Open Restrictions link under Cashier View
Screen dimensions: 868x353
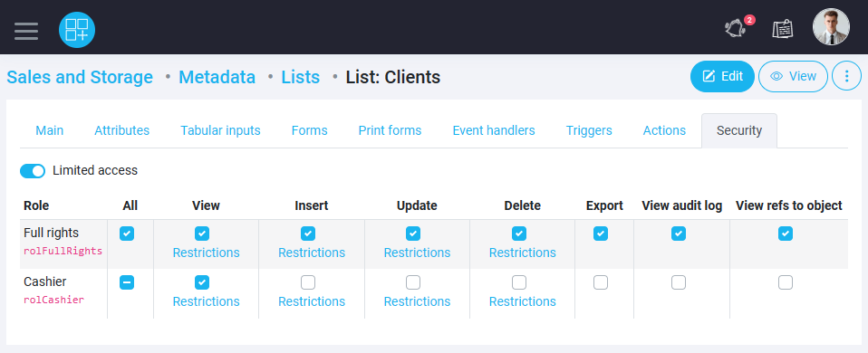(206, 301)
